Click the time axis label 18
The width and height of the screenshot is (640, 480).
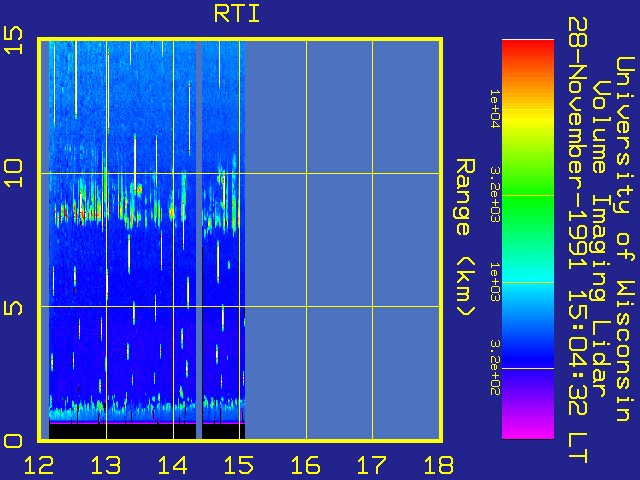click(x=439, y=465)
